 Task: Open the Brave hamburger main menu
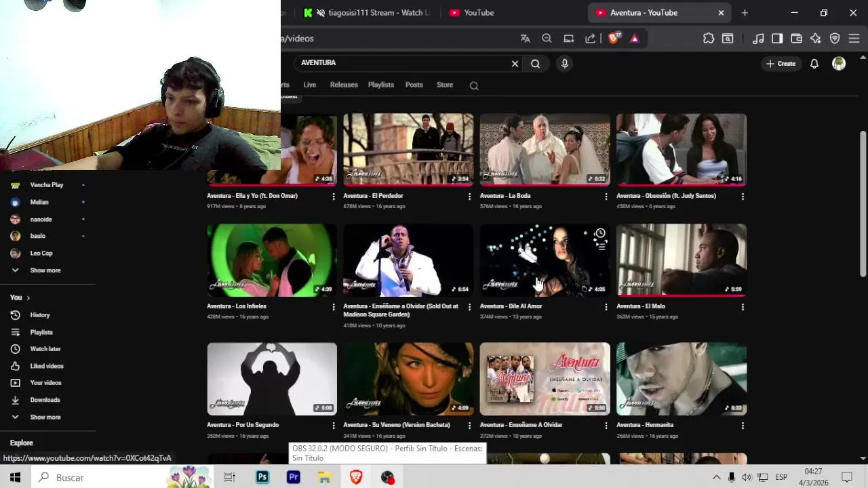click(854, 39)
